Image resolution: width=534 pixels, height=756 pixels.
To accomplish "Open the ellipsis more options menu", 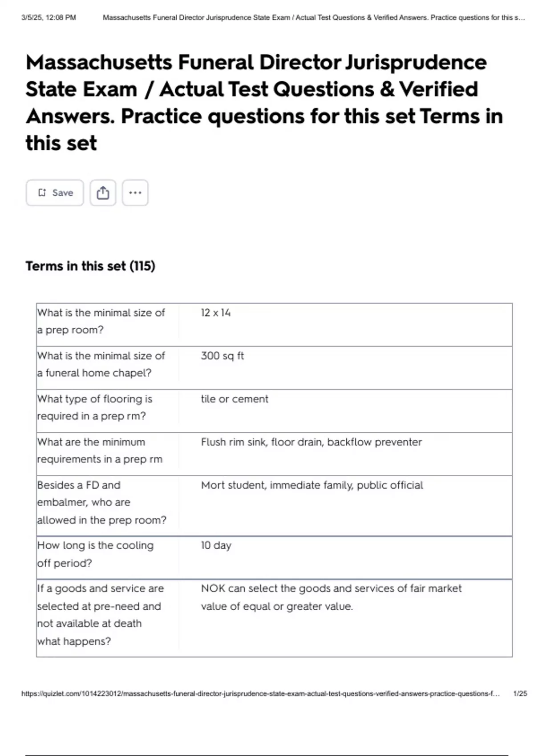I will pyautogui.click(x=135, y=192).
